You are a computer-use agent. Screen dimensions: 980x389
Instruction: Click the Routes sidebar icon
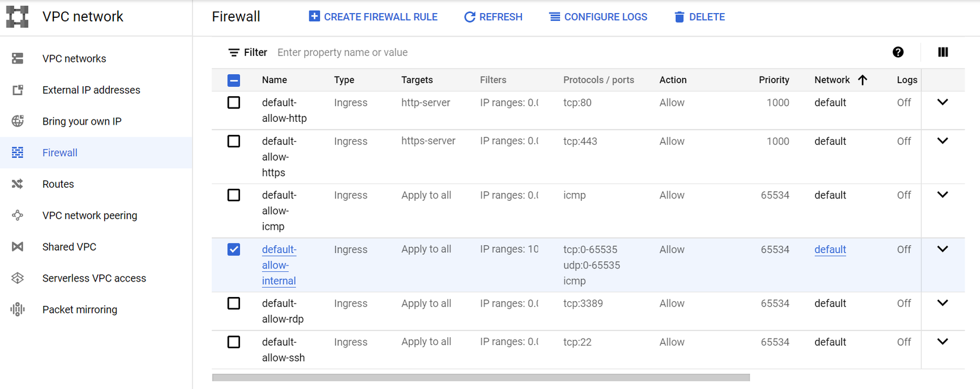pos(18,184)
